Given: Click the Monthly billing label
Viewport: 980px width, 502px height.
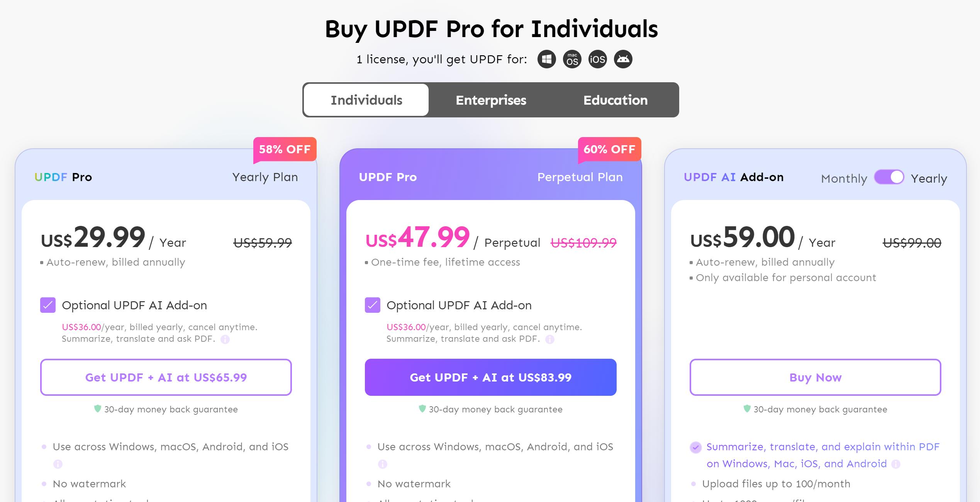Looking at the screenshot, I should pos(844,179).
